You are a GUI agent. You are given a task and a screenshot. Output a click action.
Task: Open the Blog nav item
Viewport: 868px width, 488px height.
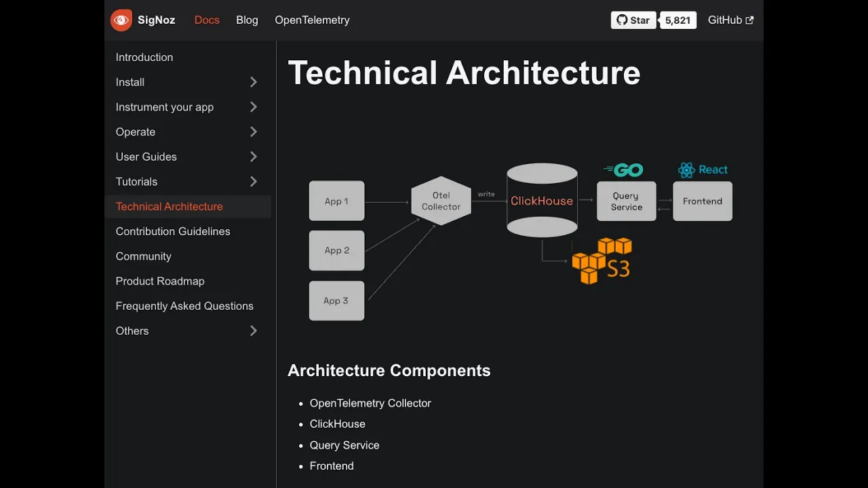click(x=247, y=20)
